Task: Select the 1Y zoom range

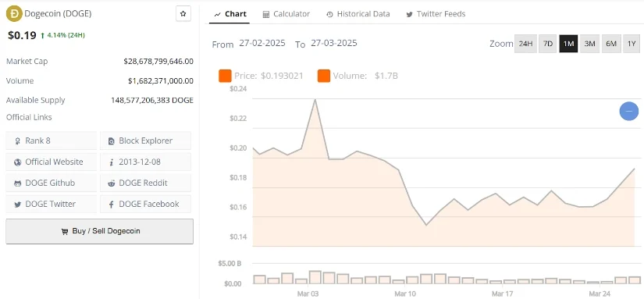Action: 632,44
